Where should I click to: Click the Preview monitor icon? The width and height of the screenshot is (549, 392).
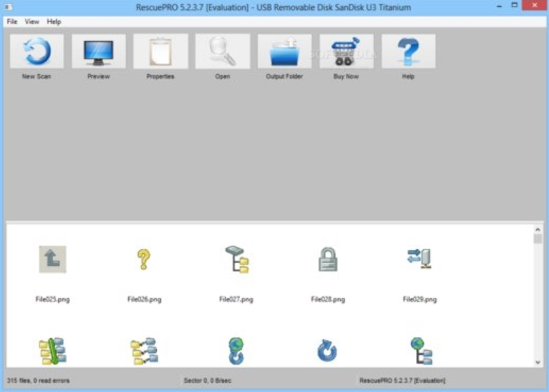[98, 52]
